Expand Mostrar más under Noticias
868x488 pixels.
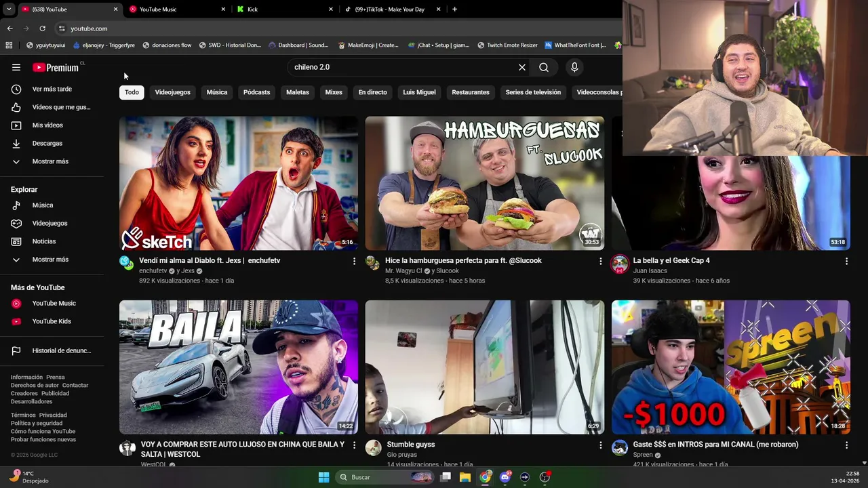click(x=52, y=260)
